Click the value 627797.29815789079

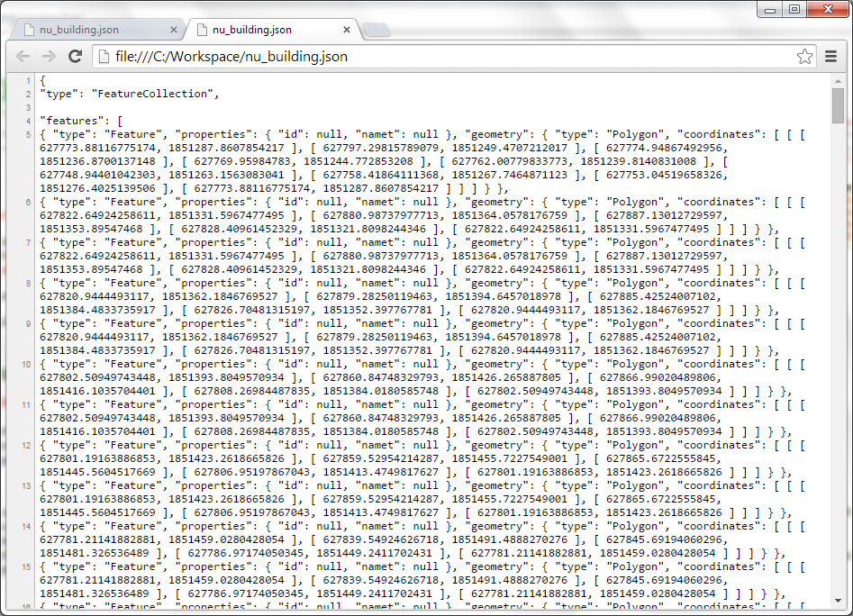click(380, 148)
